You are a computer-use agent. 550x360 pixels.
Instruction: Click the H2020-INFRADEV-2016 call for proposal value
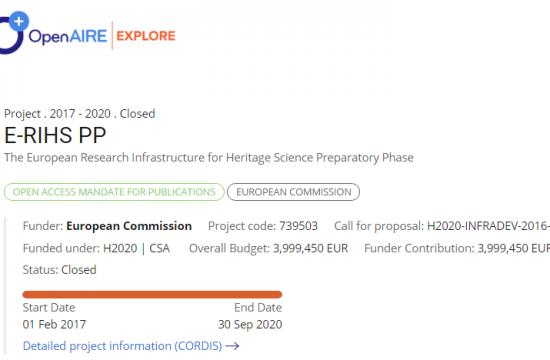[488, 226]
